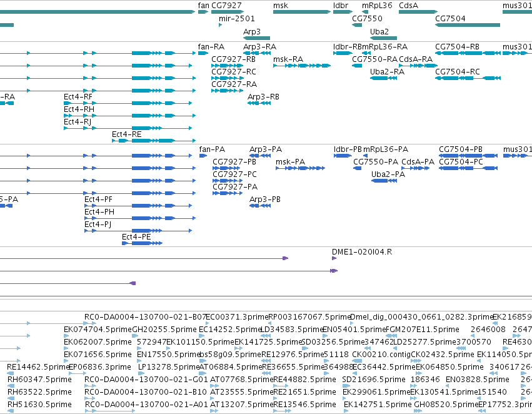
Task: Select the Ect4-PH protein feature
Action: pyautogui.click(x=140, y=218)
